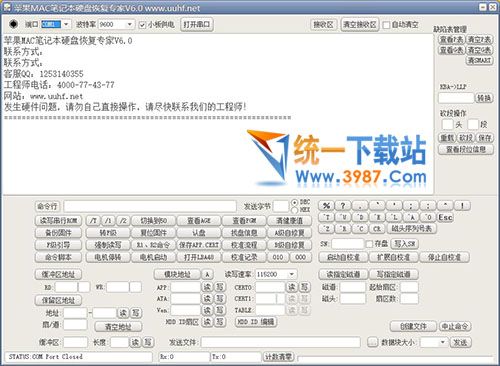This screenshot has height=366, width=500.
Task: Click into the 命令行 input field
Action: 150,206
